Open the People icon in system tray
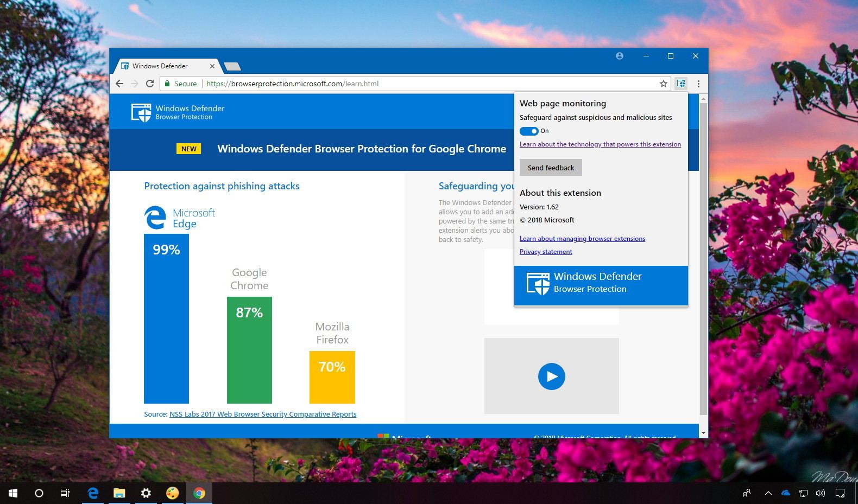 747,493
